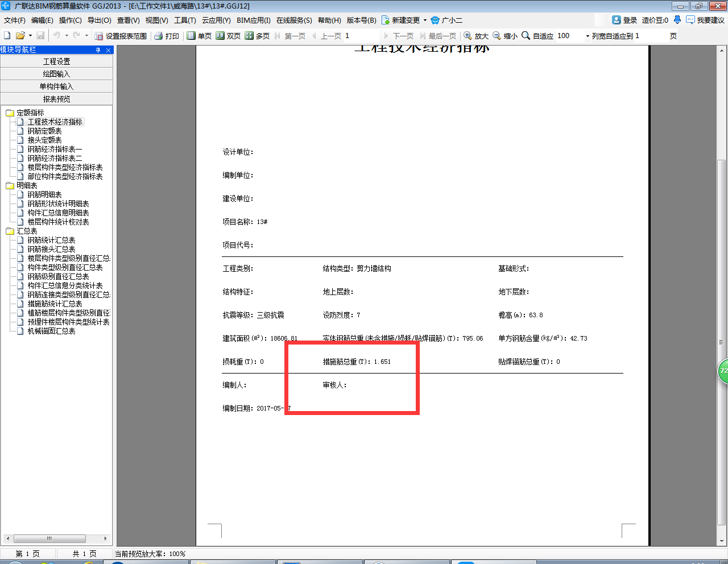The height and width of the screenshot is (564, 728).
Task: Select 接头定额表 report
Action: pyautogui.click(x=44, y=140)
